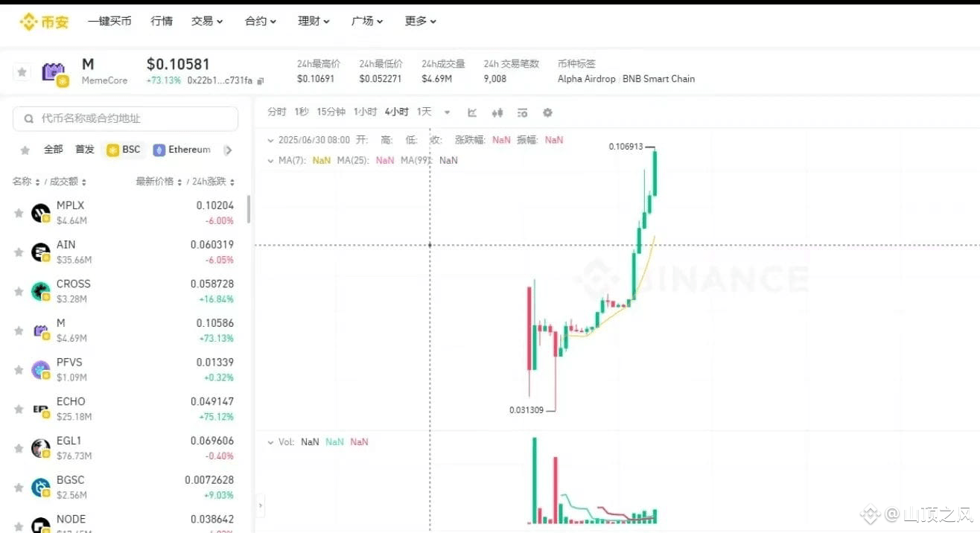Click the ECHO token logo
Screen dimensions: 980x533
[x=41, y=409]
